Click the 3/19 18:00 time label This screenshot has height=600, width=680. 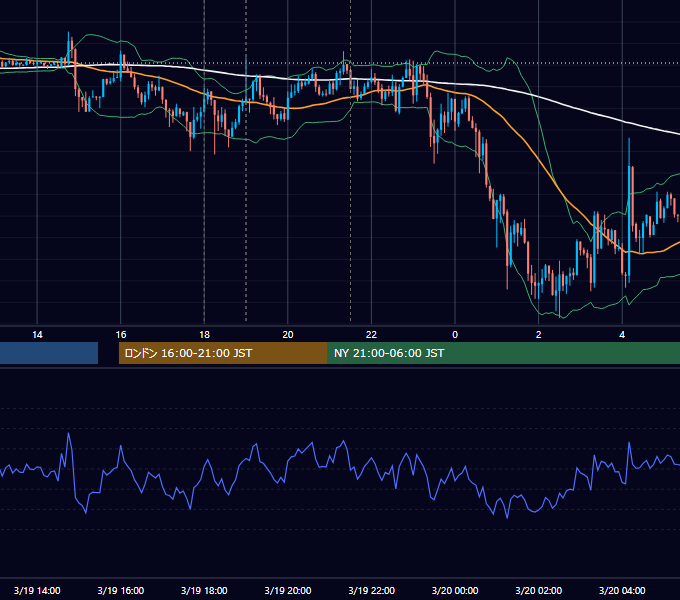(x=204, y=590)
